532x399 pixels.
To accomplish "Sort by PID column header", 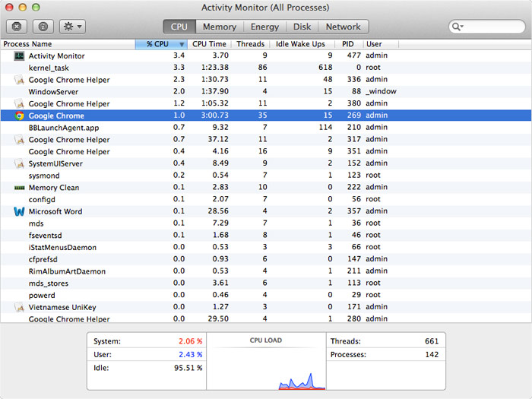I will pyautogui.click(x=348, y=44).
